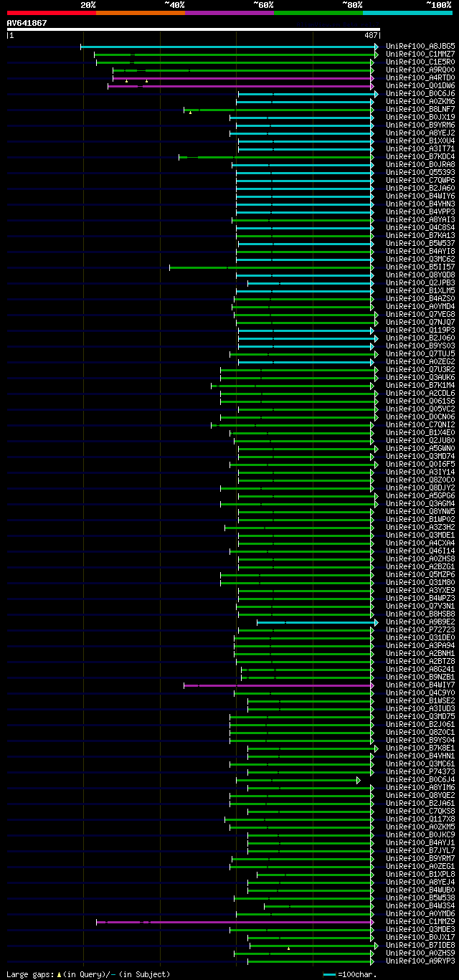Image resolution: width=459 pixels, height=980 pixels.
Task: Select the UniRef100_B1XPL8 label
Action: pyautogui.click(x=420, y=875)
